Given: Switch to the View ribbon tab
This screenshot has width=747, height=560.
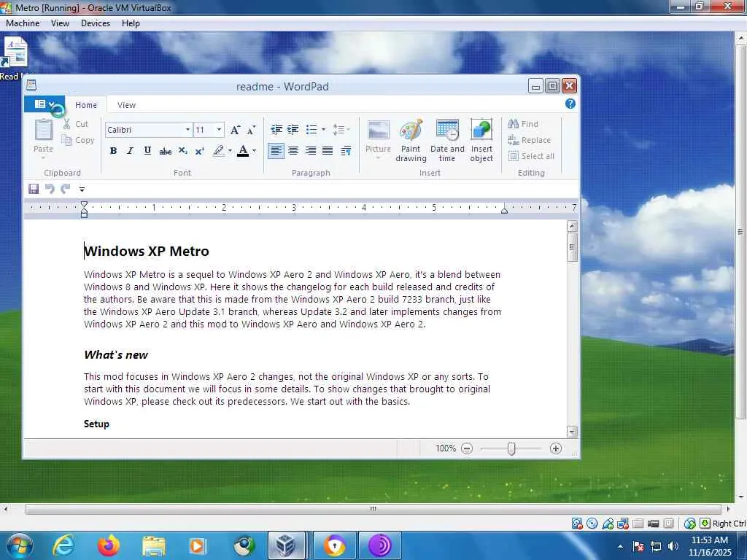Looking at the screenshot, I should 126,105.
